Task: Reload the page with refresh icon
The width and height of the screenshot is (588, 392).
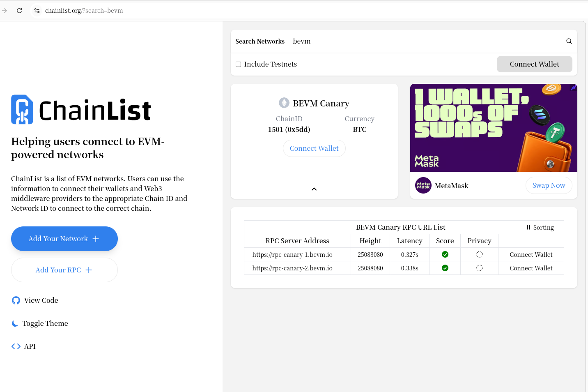Action: click(19, 11)
